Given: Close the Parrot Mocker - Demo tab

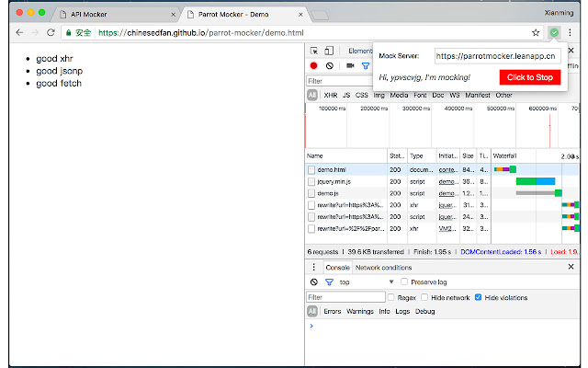Looking at the screenshot, I should (300, 15).
